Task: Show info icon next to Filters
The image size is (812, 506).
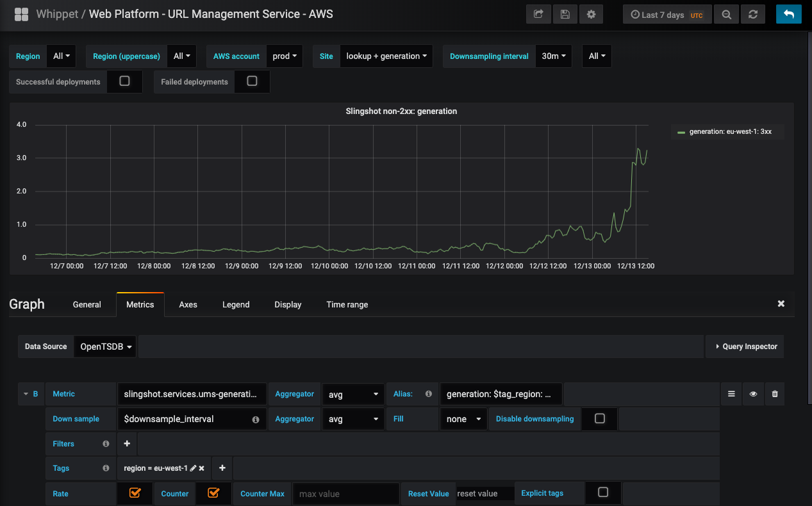Action: (106, 443)
